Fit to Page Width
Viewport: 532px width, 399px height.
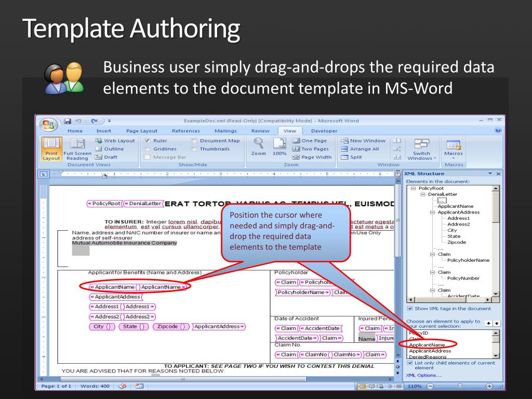tap(312, 157)
